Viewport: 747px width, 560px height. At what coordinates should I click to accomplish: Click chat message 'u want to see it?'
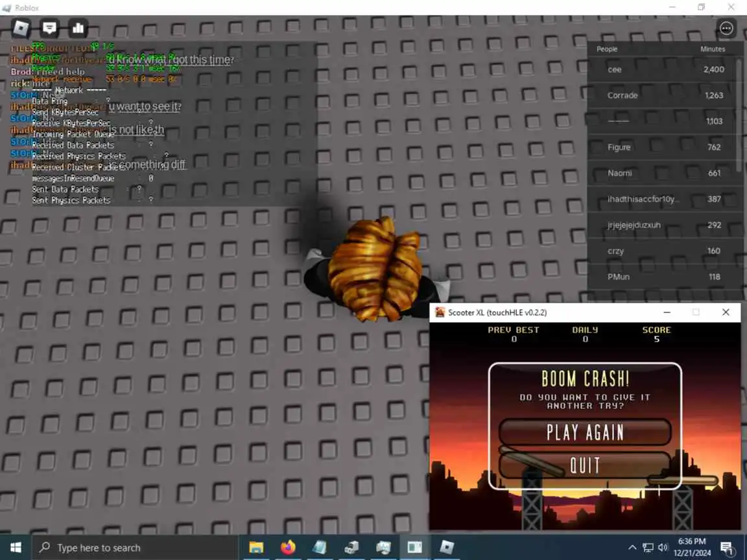click(145, 106)
